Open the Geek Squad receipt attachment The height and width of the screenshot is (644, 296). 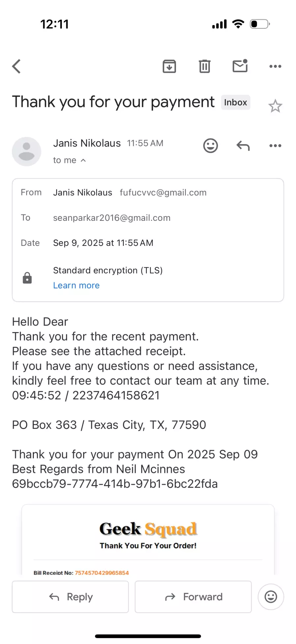tap(148, 540)
